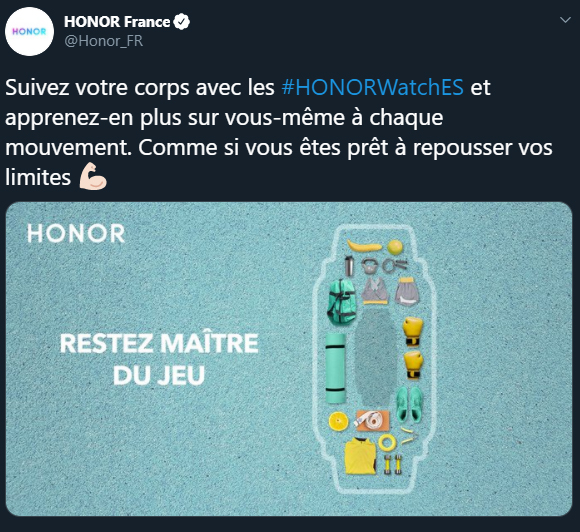Click the grey kettlebell in the image
Screen dimensions: 580x532
coord(369,266)
